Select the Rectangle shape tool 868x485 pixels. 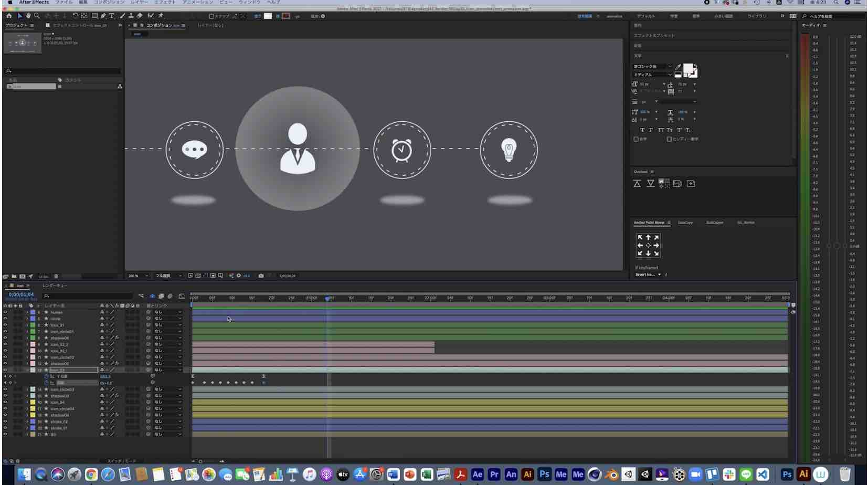click(x=94, y=16)
